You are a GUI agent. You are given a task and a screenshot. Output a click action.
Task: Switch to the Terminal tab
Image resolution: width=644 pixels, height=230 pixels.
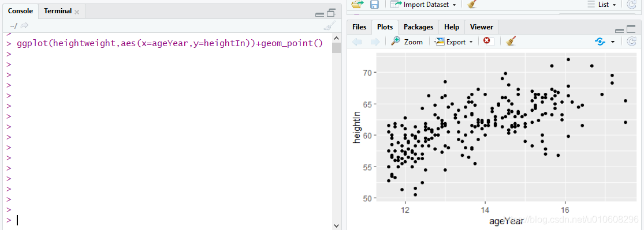(58, 11)
